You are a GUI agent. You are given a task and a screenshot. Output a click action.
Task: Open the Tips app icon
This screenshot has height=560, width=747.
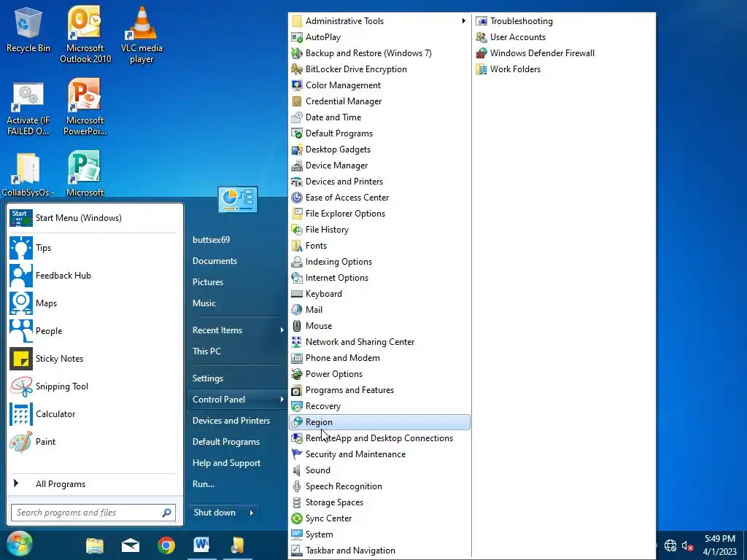coord(21,248)
